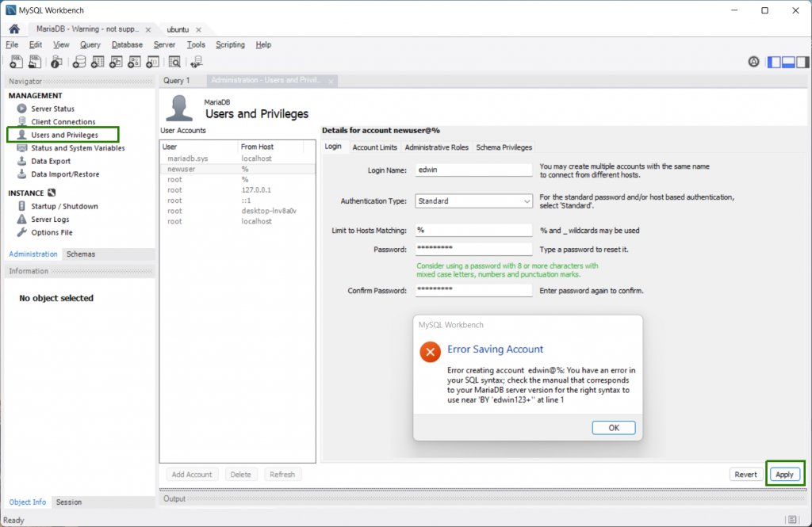Select Users and Privileges icon in Navigator
The height and width of the screenshot is (527, 812).
click(x=21, y=135)
